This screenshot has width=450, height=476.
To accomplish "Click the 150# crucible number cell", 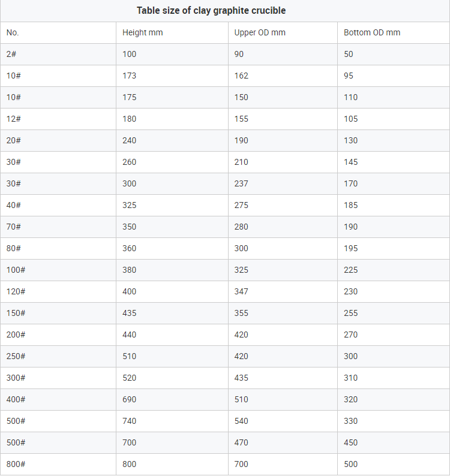I will [16, 313].
